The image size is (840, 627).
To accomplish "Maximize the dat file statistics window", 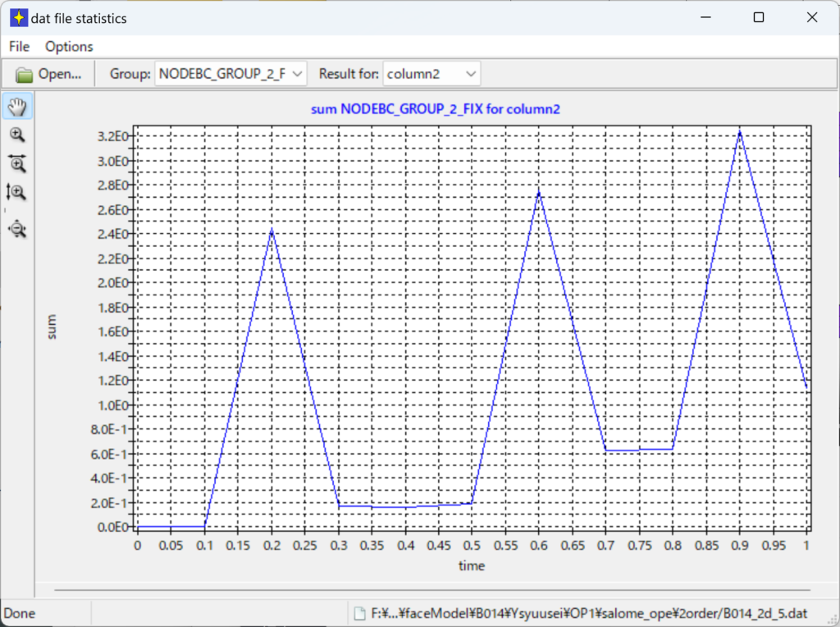I will (759, 17).
